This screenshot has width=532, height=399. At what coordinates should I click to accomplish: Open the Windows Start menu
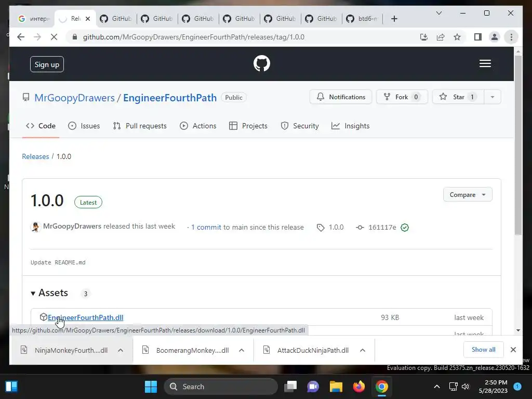click(x=151, y=387)
